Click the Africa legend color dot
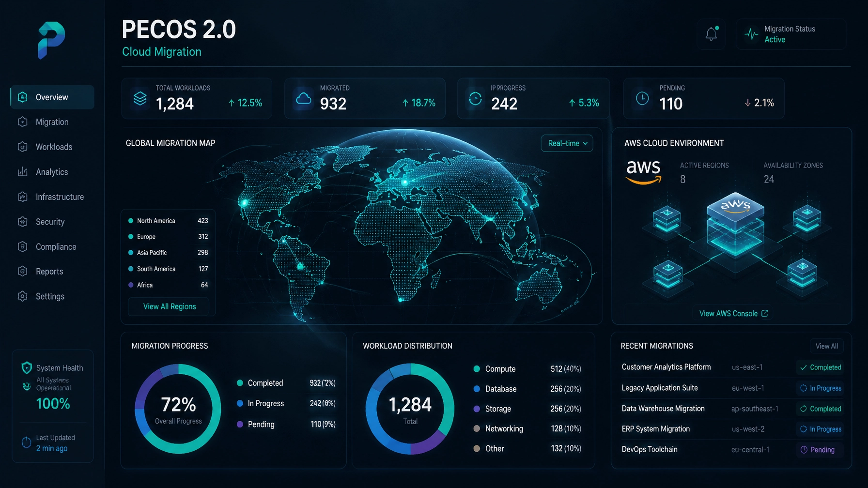 (x=131, y=285)
